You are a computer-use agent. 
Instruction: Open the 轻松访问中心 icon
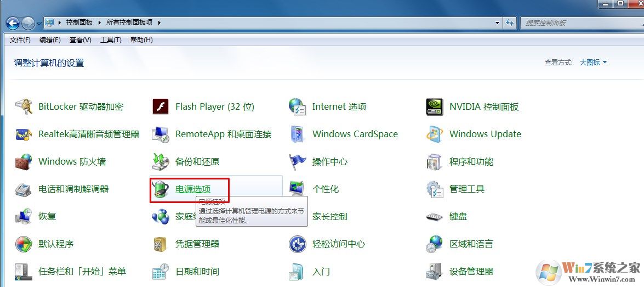pos(298,244)
